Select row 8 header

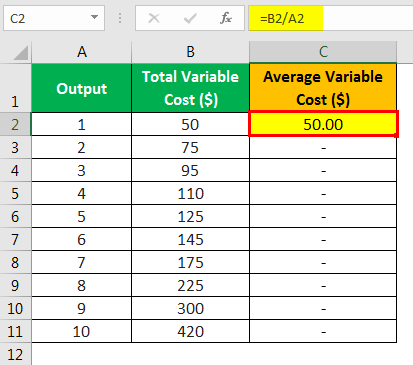point(15,262)
